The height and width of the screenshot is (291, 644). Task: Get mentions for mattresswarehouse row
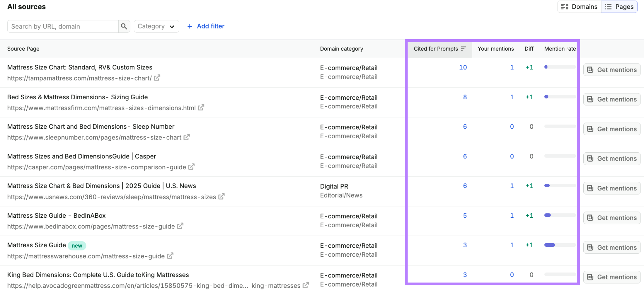(612, 247)
